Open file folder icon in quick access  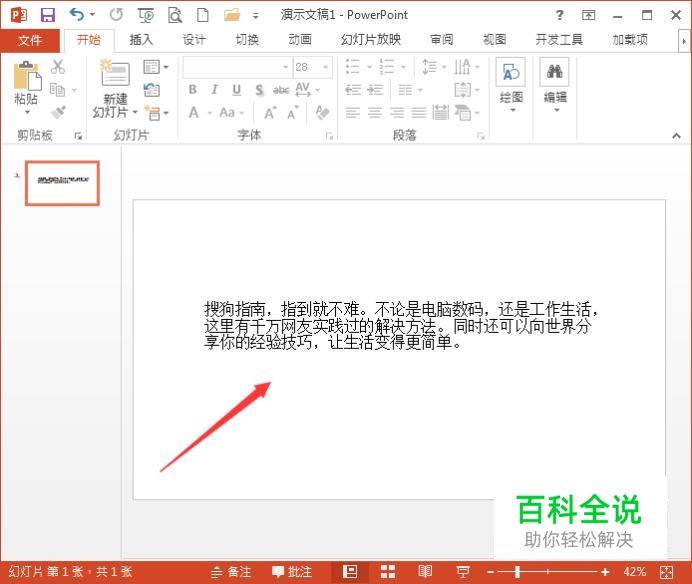232,15
